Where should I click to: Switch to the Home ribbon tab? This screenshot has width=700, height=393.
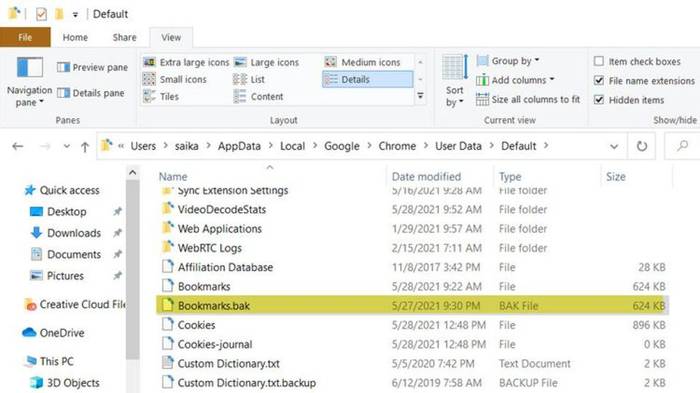click(75, 38)
